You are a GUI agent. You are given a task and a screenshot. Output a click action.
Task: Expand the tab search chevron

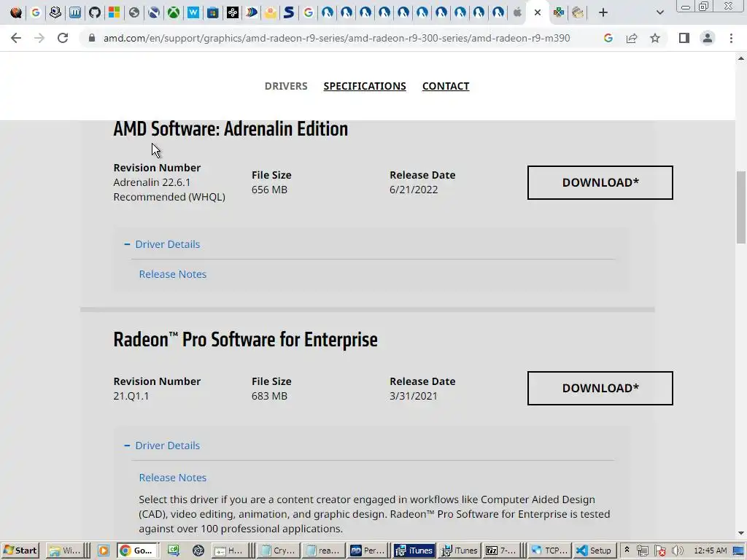click(659, 12)
